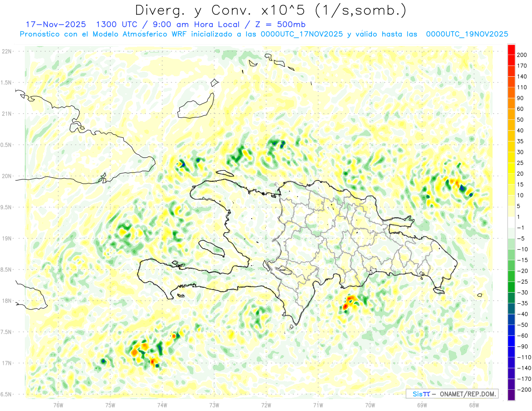Click the '76W' longitude label
The width and height of the screenshot is (532, 411).
(x=58, y=405)
